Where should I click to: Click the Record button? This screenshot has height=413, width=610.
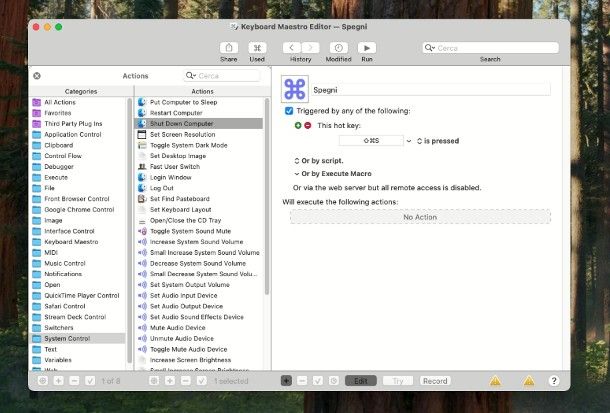(x=435, y=381)
